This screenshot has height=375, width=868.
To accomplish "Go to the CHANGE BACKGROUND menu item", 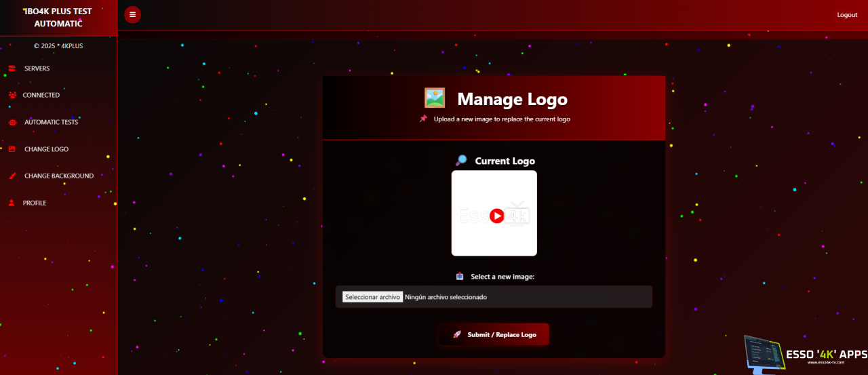I will tap(58, 176).
